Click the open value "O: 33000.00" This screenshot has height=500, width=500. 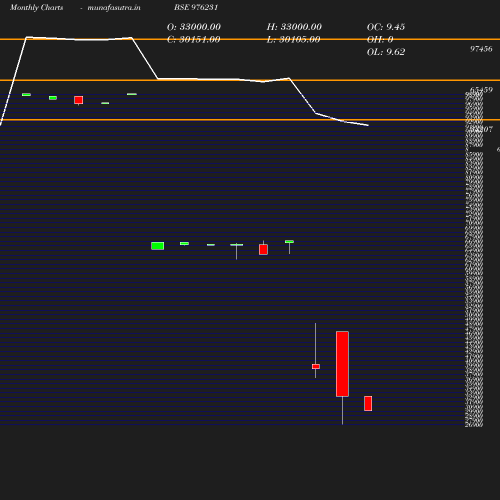point(194,27)
